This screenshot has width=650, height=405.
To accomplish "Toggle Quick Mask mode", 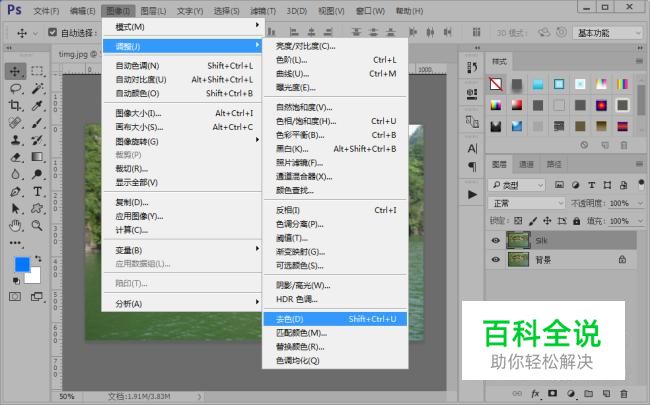I will (15, 296).
